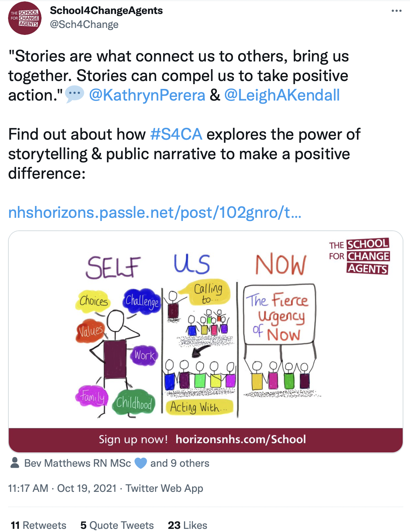Open the #S4CA hashtag
410x532 pixels.
click(176, 134)
